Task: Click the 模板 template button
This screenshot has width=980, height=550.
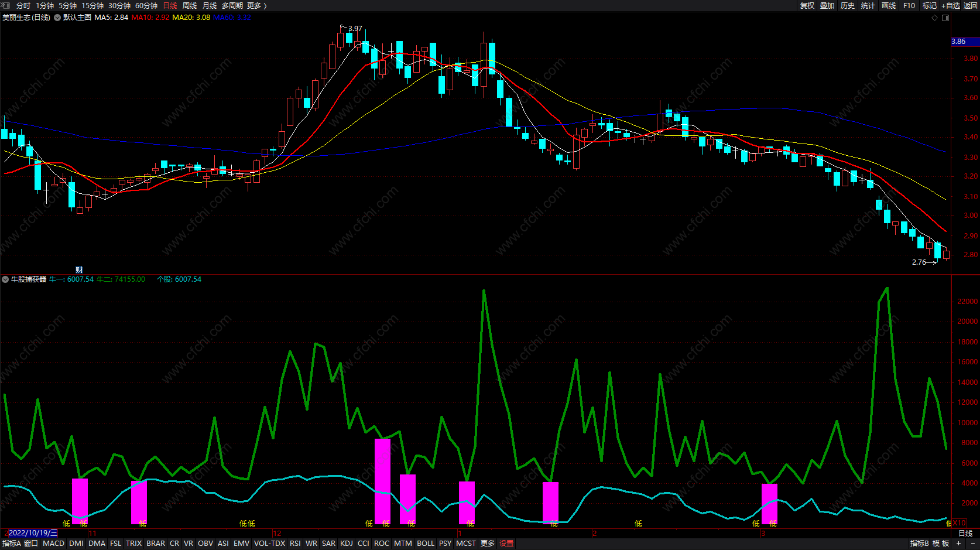Action: pyautogui.click(x=941, y=544)
